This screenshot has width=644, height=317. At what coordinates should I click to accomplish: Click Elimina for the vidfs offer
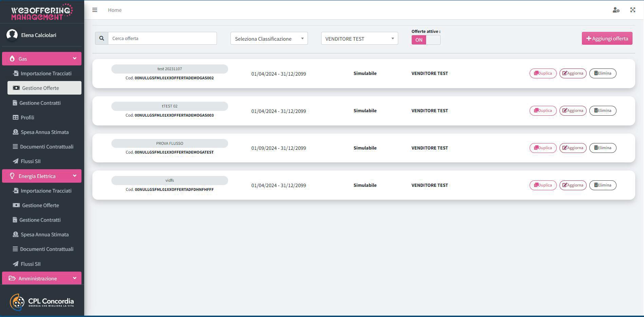click(603, 185)
